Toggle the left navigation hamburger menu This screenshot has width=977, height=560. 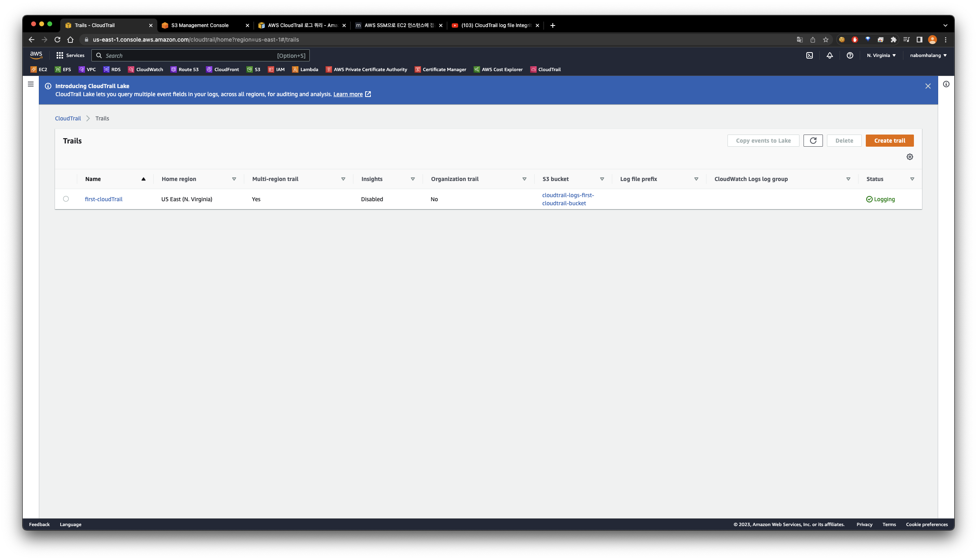pyautogui.click(x=31, y=84)
